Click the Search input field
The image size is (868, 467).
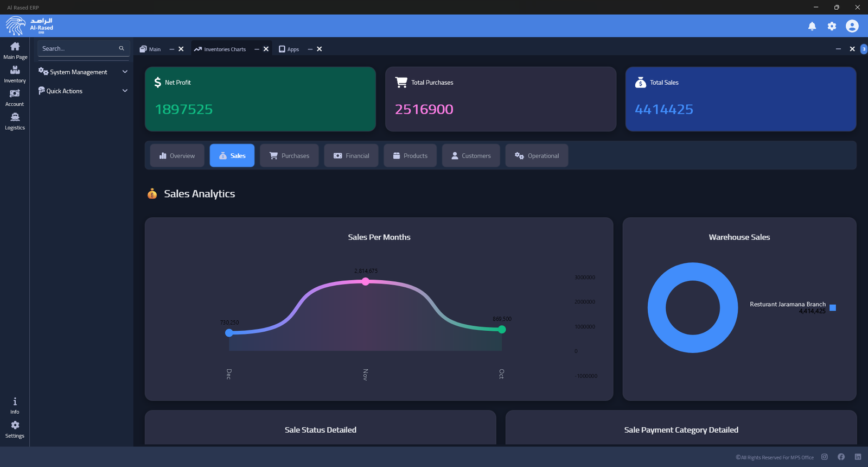(x=79, y=48)
